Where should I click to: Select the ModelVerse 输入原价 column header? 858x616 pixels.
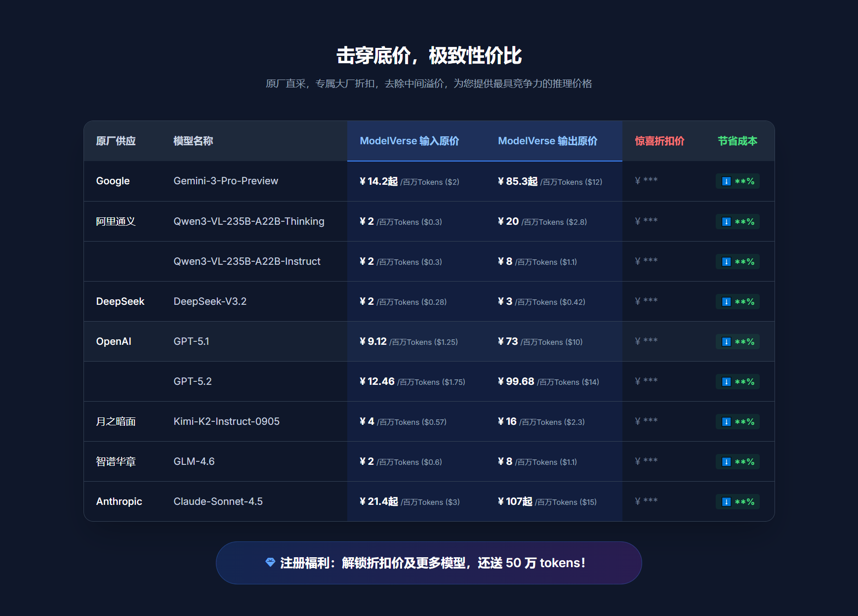click(x=409, y=141)
